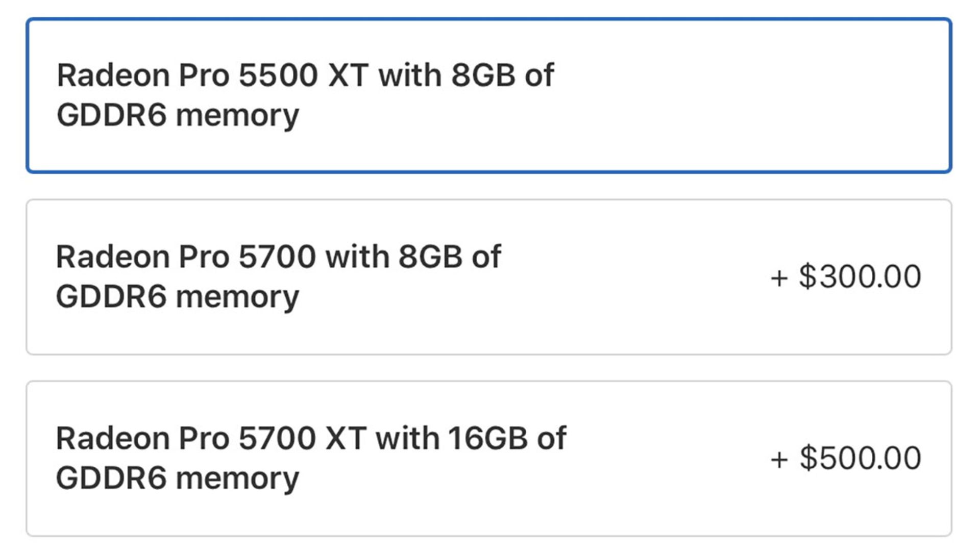980x556 pixels.
Task: Click 'Radeon Pro 5700 XT with 16GB' text
Action: pos(311,438)
